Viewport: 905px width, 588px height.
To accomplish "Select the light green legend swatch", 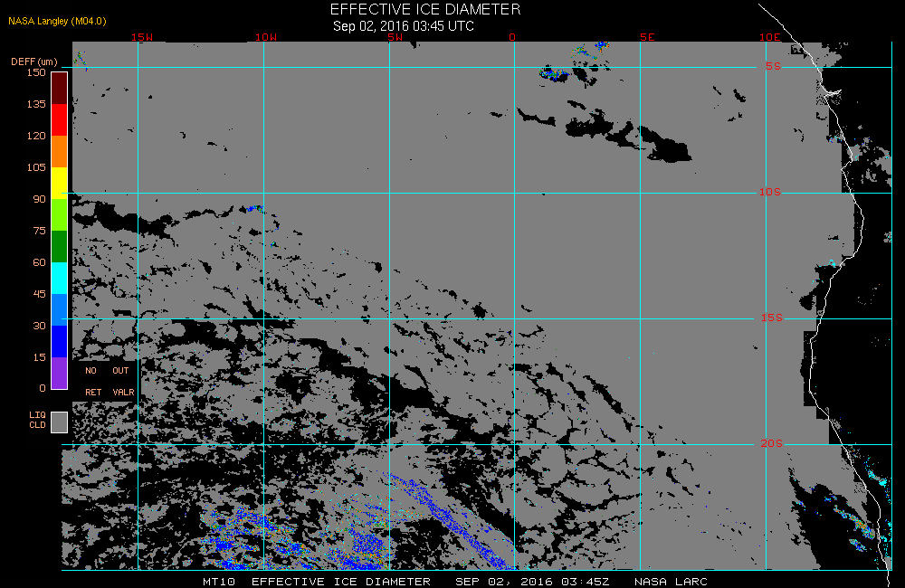I will coord(60,215).
